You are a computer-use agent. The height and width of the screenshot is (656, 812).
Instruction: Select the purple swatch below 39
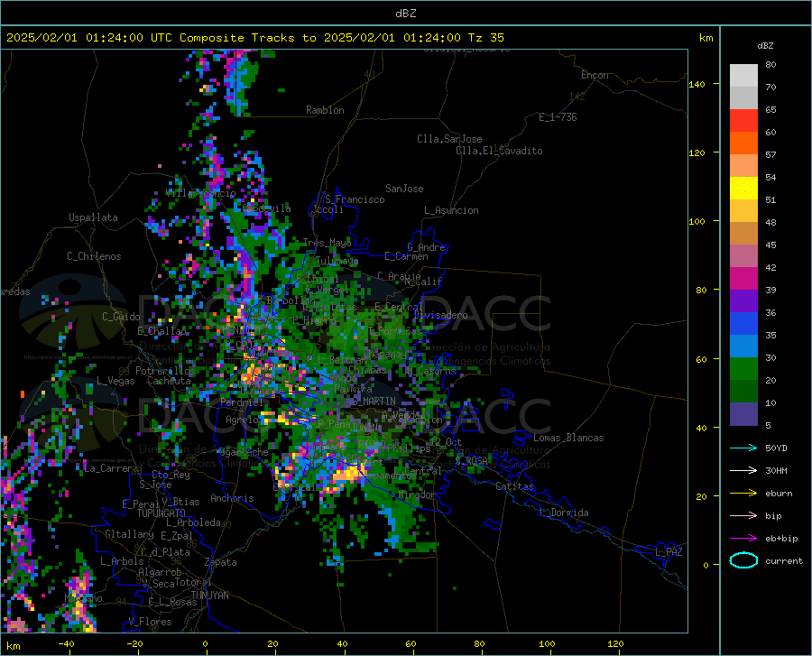[x=743, y=301]
